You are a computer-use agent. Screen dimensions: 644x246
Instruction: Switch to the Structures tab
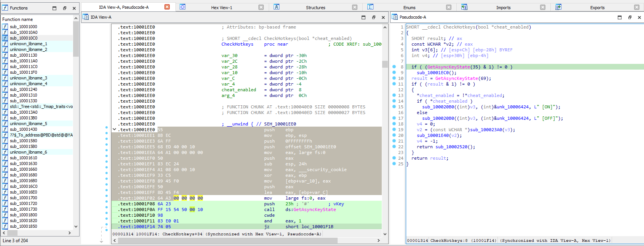[316, 8]
